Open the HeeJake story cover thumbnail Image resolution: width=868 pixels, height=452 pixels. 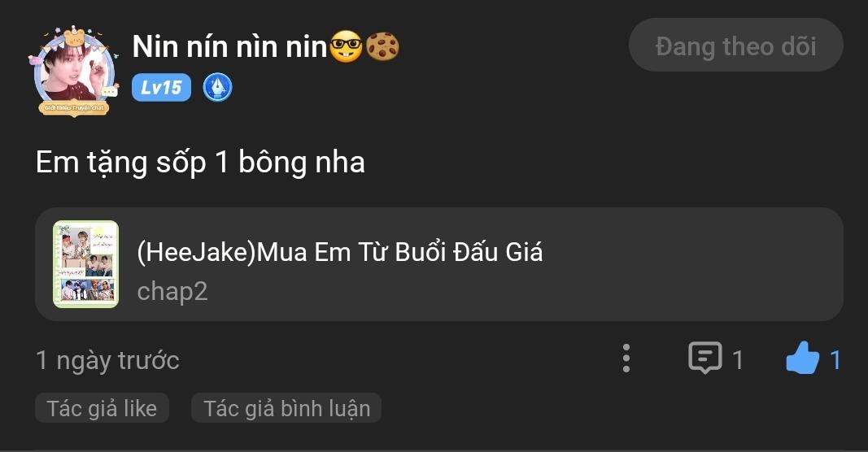(x=85, y=264)
